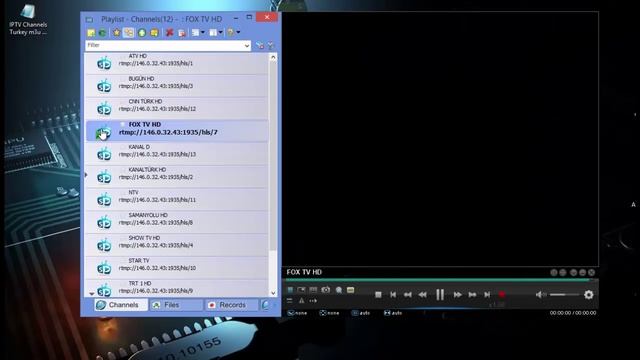Click the 00:00:00 / 00:00:00 time display

click(573, 313)
